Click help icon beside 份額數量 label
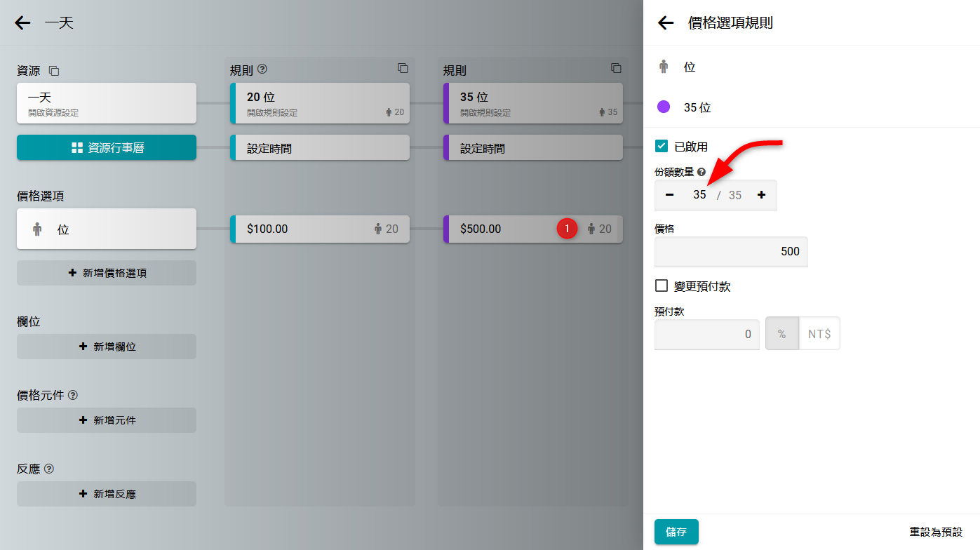Image resolution: width=980 pixels, height=550 pixels. 702,172
